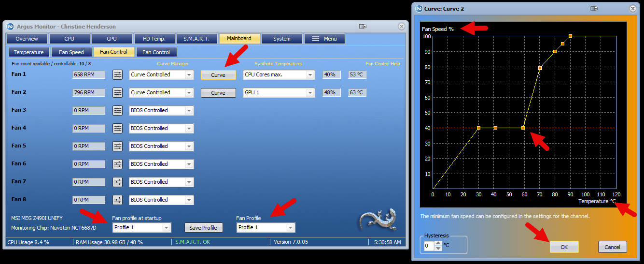This screenshot has width=644, height=264.
Task: Open the Fan Profile dropdown
Action: (291, 227)
